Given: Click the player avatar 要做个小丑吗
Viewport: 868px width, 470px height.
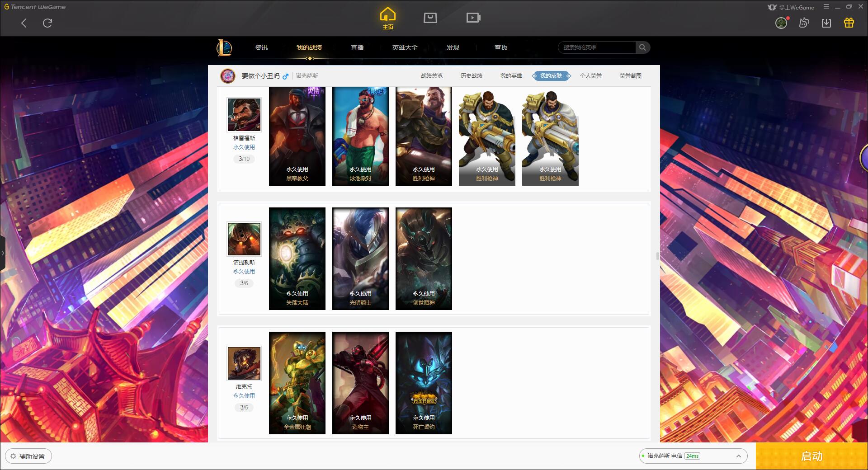Looking at the screenshot, I should pyautogui.click(x=228, y=76).
